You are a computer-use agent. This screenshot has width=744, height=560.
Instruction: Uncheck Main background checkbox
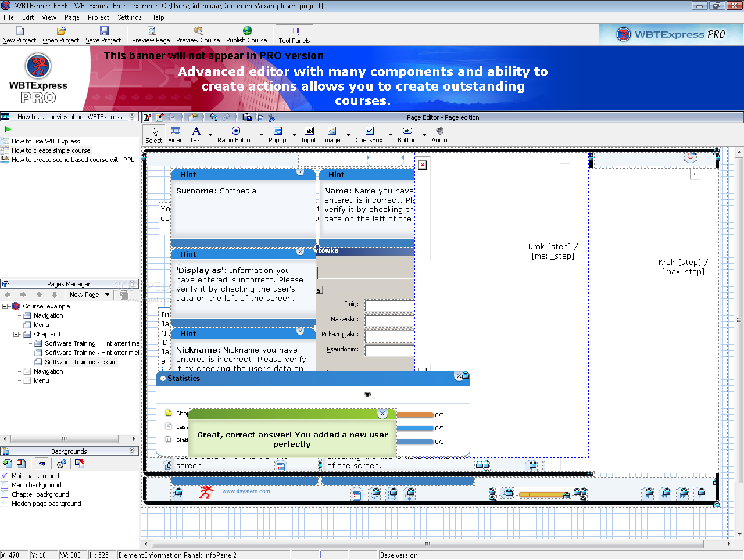pos(5,476)
